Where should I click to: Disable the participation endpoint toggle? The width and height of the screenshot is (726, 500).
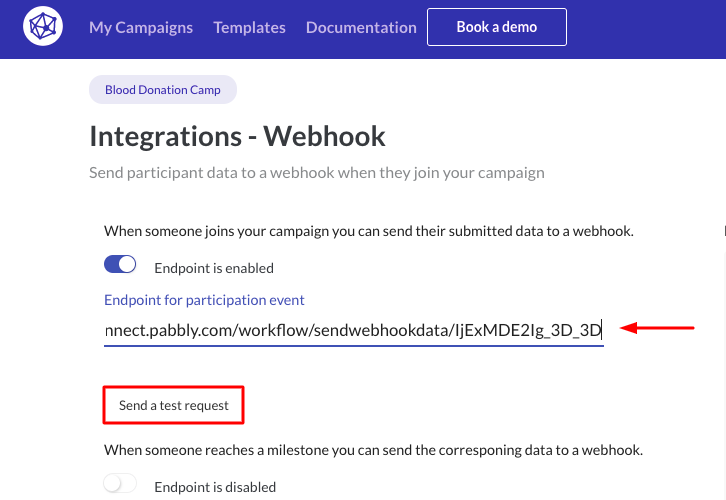coord(120,264)
